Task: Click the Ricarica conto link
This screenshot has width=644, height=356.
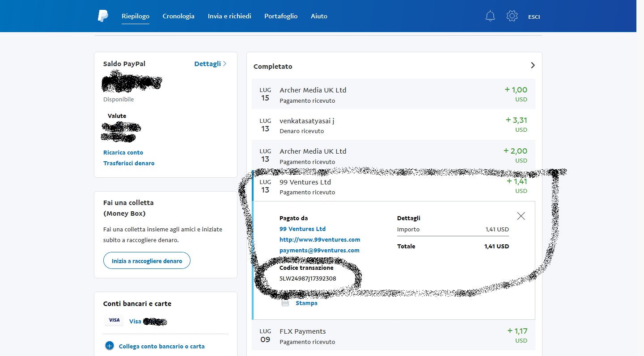Action: [123, 152]
